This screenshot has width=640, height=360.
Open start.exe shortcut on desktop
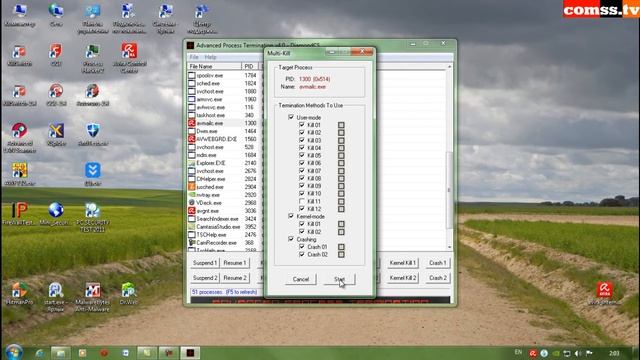[56, 297]
